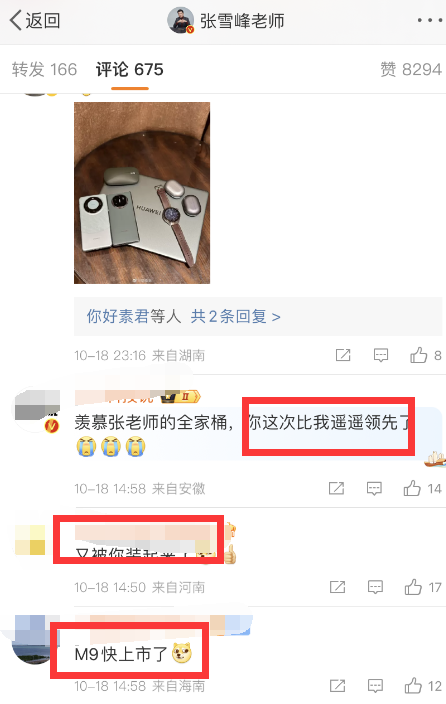The width and height of the screenshot is (446, 704).
Task: Reply to the 湖南 comment
Action: coord(381,355)
